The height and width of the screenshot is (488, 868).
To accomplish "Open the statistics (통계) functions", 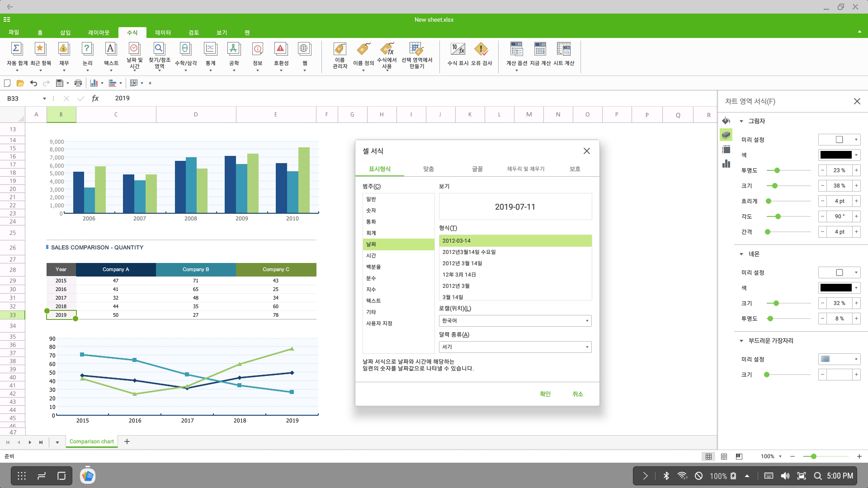I will (x=210, y=56).
